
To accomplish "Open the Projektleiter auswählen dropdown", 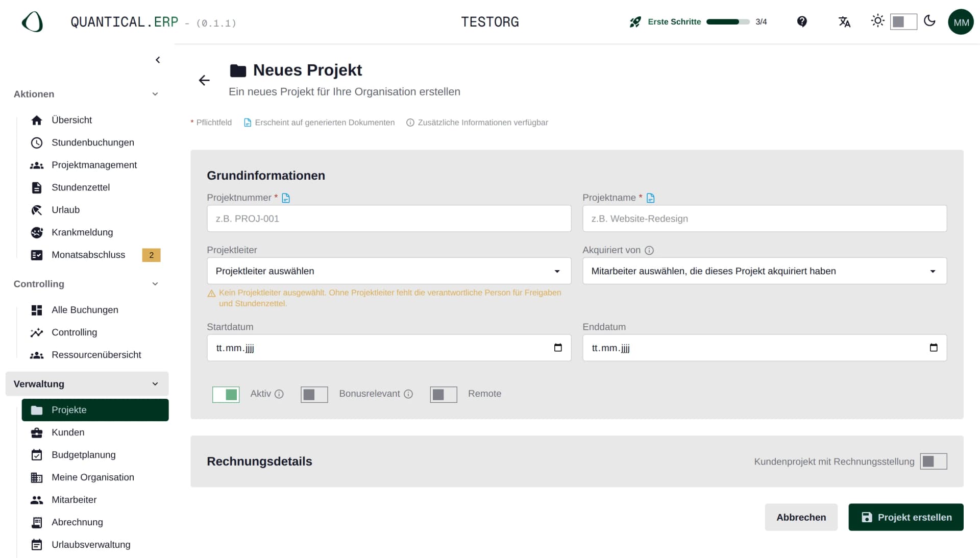I will pos(389,271).
